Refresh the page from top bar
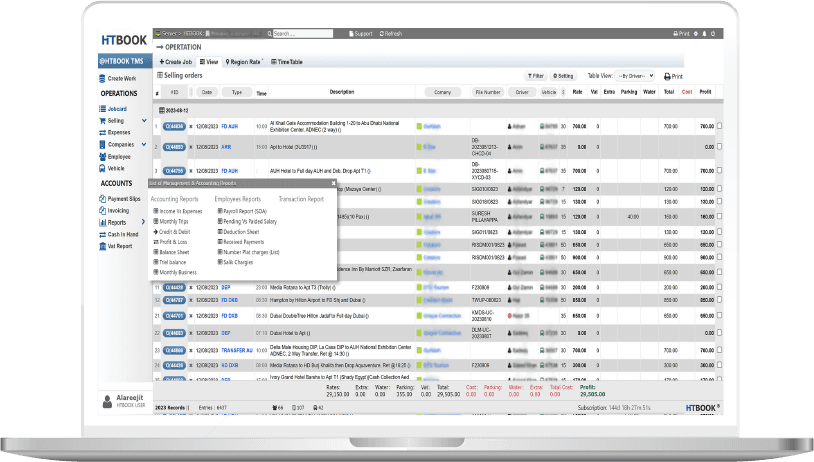Viewport: 814px width, 462px height. [391, 34]
